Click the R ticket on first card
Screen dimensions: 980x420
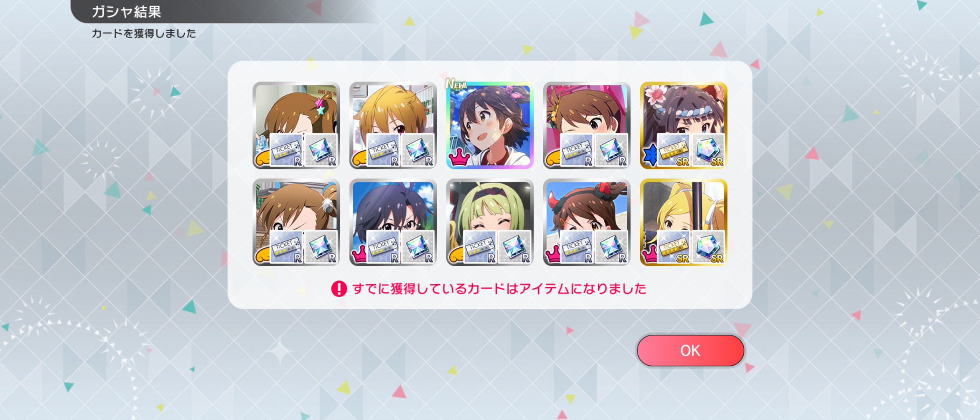(286, 150)
